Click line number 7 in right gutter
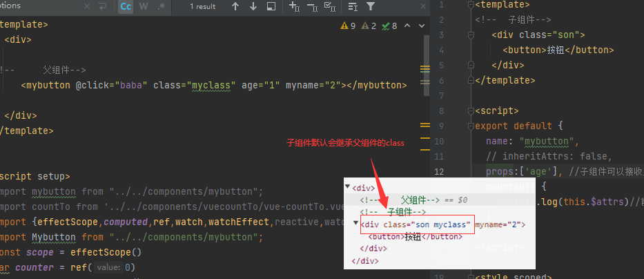The image size is (644, 279). click(441, 96)
